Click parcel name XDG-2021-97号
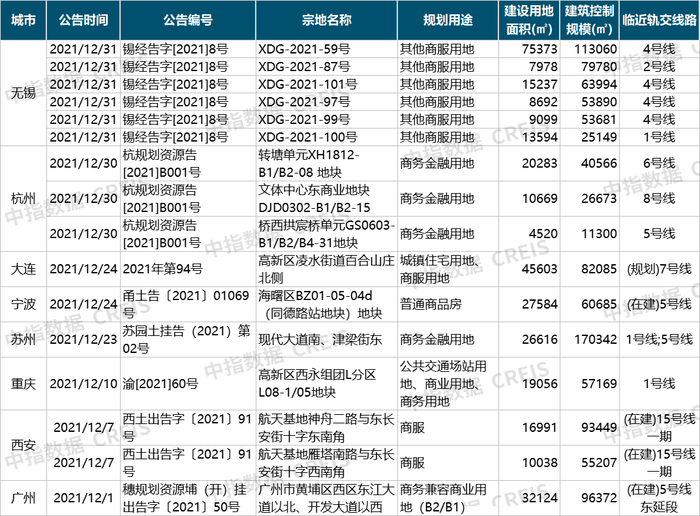This screenshot has width=700, height=516. click(304, 102)
